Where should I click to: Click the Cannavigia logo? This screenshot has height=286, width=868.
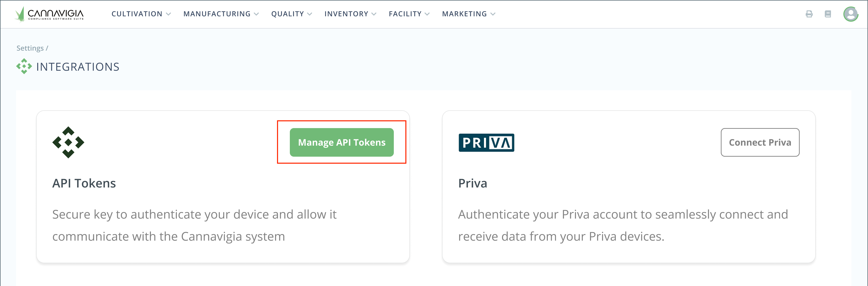tap(49, 14)
